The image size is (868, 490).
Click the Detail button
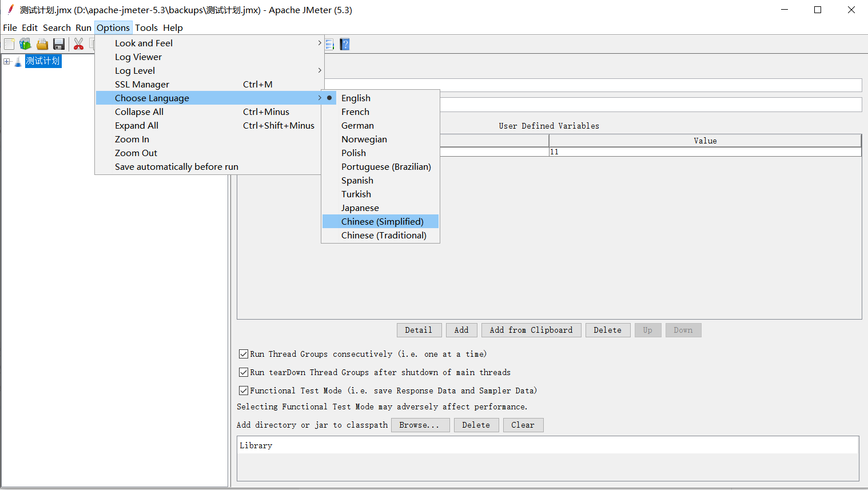point(419,330)
